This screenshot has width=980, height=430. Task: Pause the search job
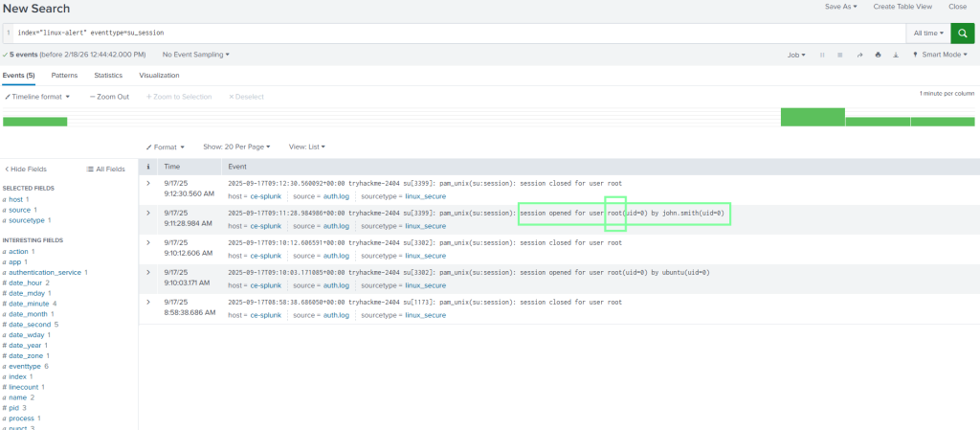coord(823,56)
